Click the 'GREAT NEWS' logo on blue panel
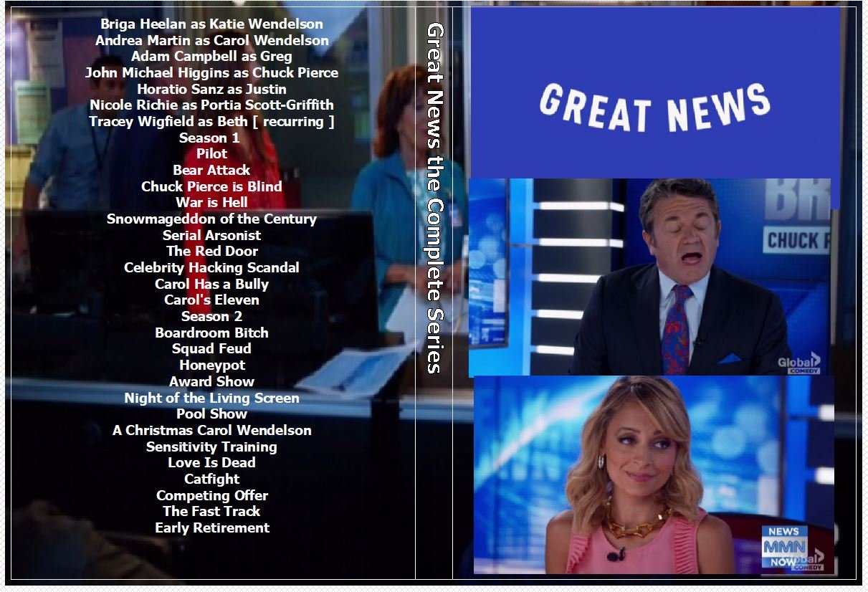Screen dimensions: 868x592 point(654,108)
